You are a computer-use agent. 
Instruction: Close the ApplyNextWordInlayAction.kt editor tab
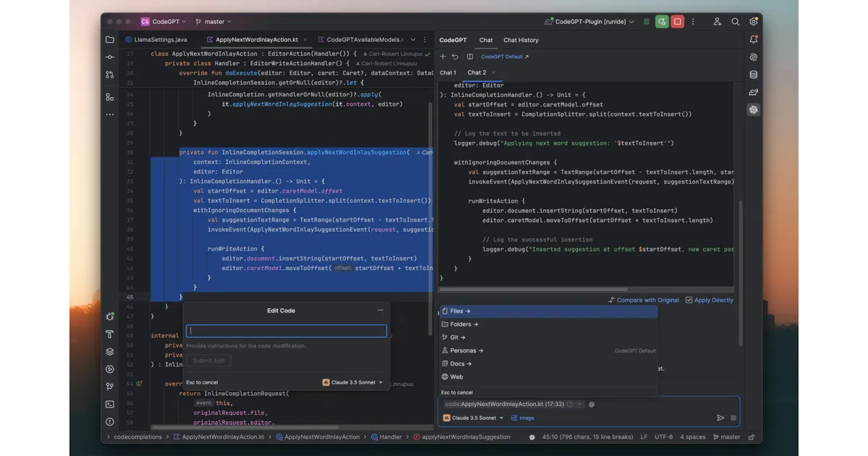[305, 40]
